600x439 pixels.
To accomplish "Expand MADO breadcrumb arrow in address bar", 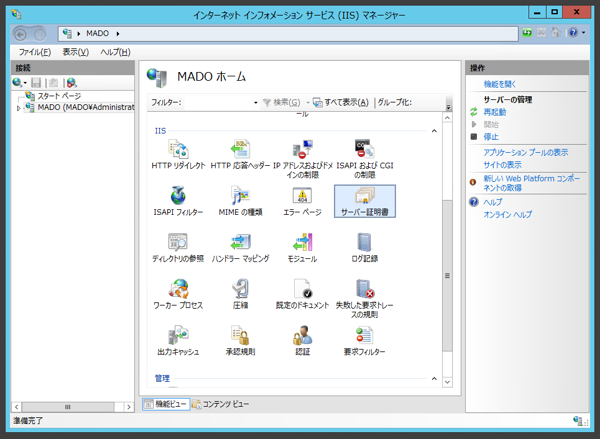I will pyautogui.click(x=118, y=34).
